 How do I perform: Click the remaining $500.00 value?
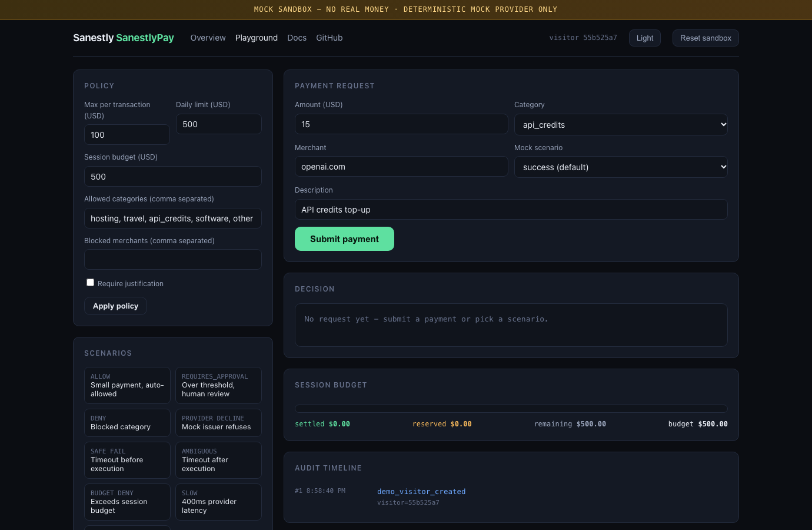click(570, 424)
